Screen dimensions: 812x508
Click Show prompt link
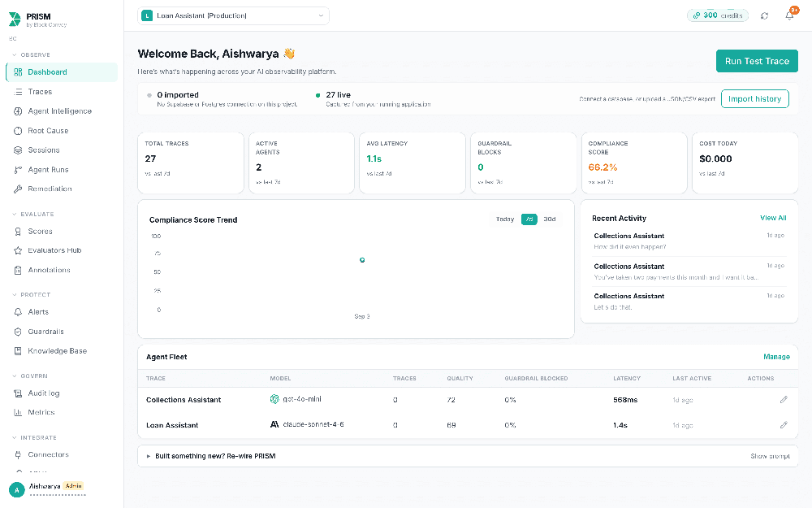click(x=770, y=456)
